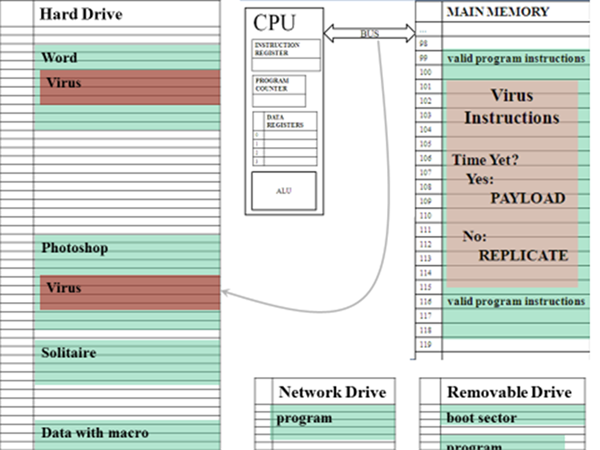The height and width of the screenshot is (450, 600).
Task: Click the PAYLOAD text in virus block
Action: [528, 198]
